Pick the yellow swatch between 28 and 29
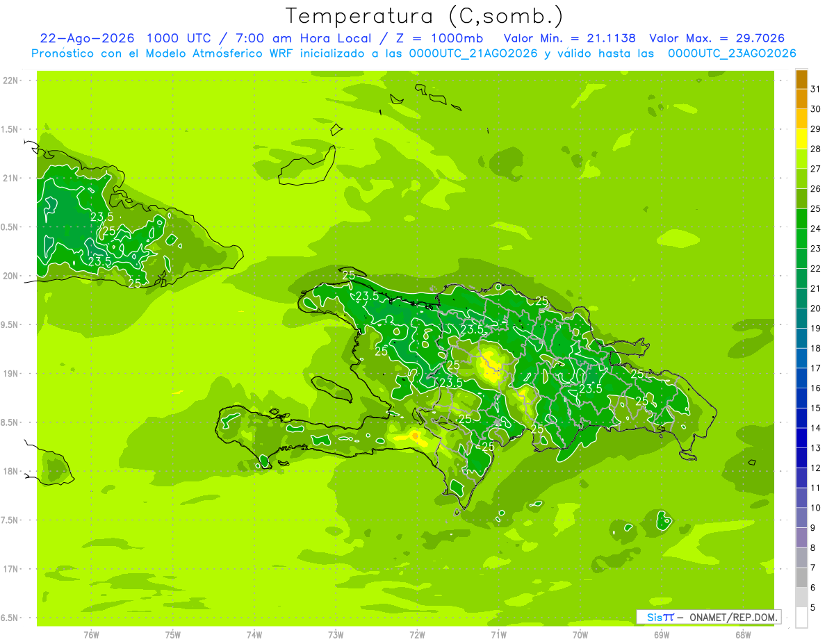 click(801, 139)
